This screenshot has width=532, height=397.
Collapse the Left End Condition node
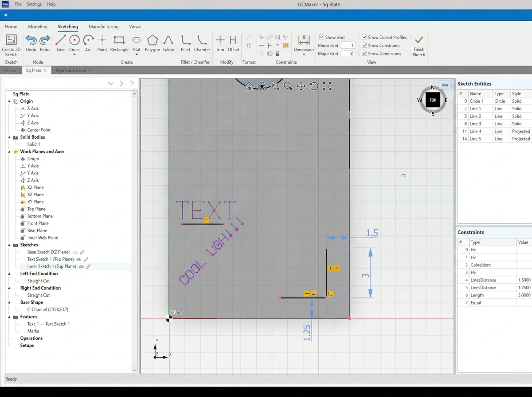click(x=9, y=274)
